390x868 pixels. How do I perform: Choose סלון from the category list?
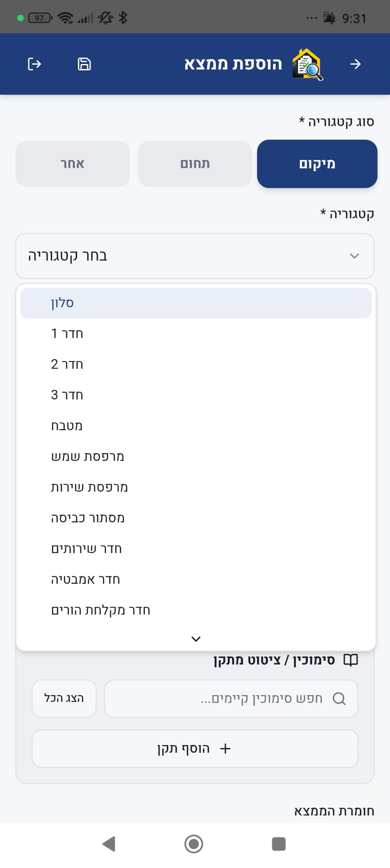click(x=196, y=303)
